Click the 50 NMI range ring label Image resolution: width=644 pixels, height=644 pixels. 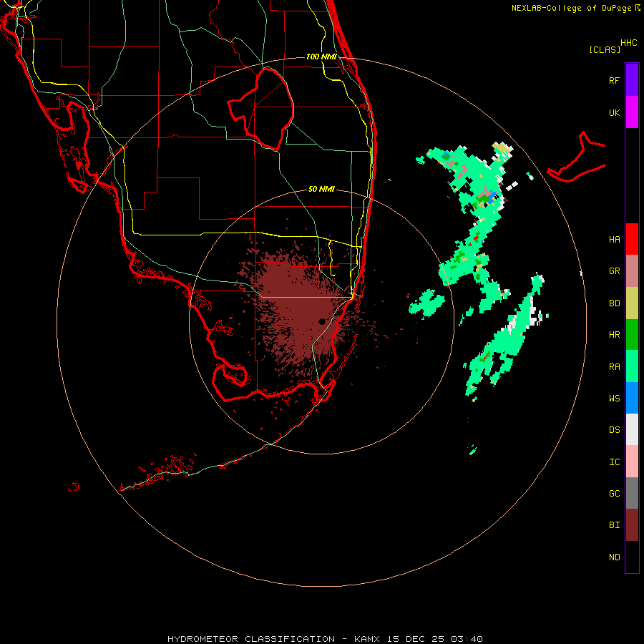321,189
